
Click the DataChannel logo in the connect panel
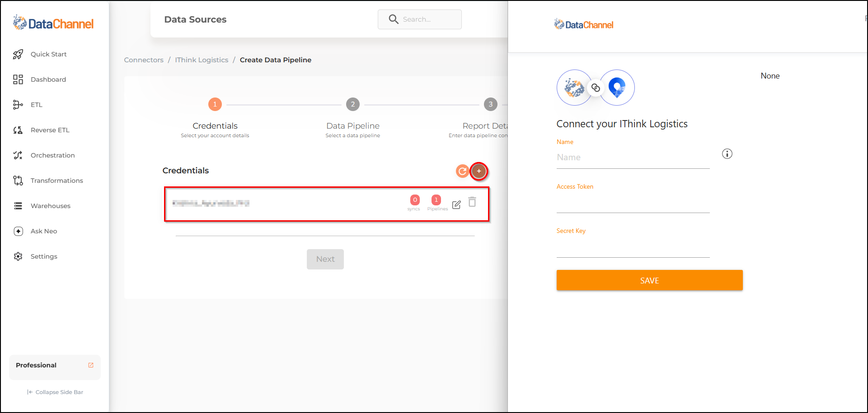point(584,24)
